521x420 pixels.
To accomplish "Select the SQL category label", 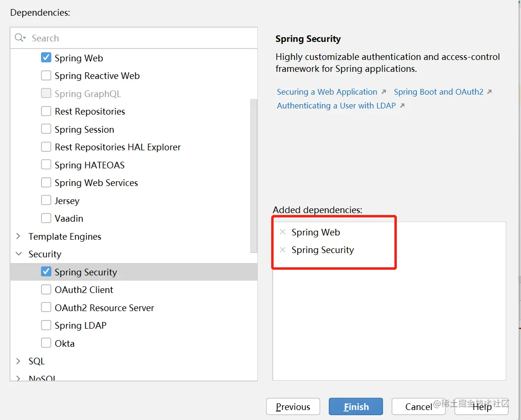I will pyautogui.click(x=37, y=361).
